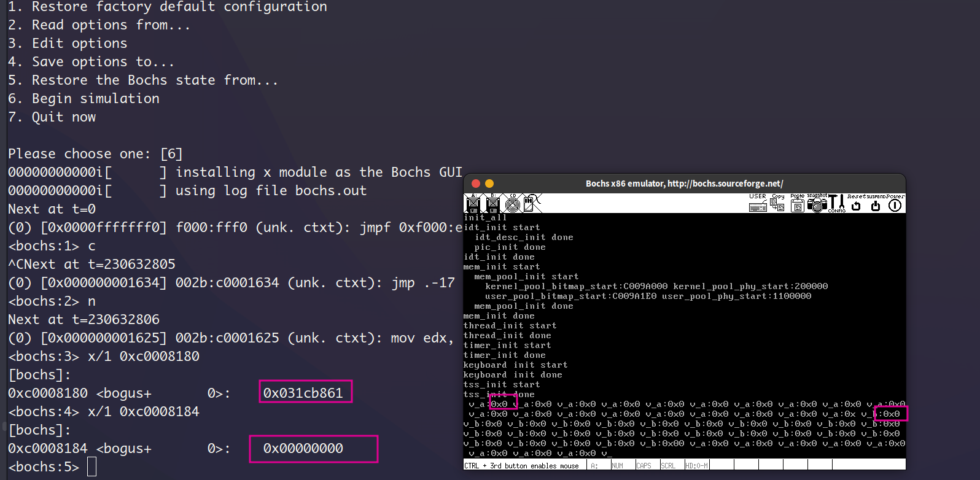980x480 pixels.
Task: Click the Paste clipboard icon
Action: click(x=798, y=203)
